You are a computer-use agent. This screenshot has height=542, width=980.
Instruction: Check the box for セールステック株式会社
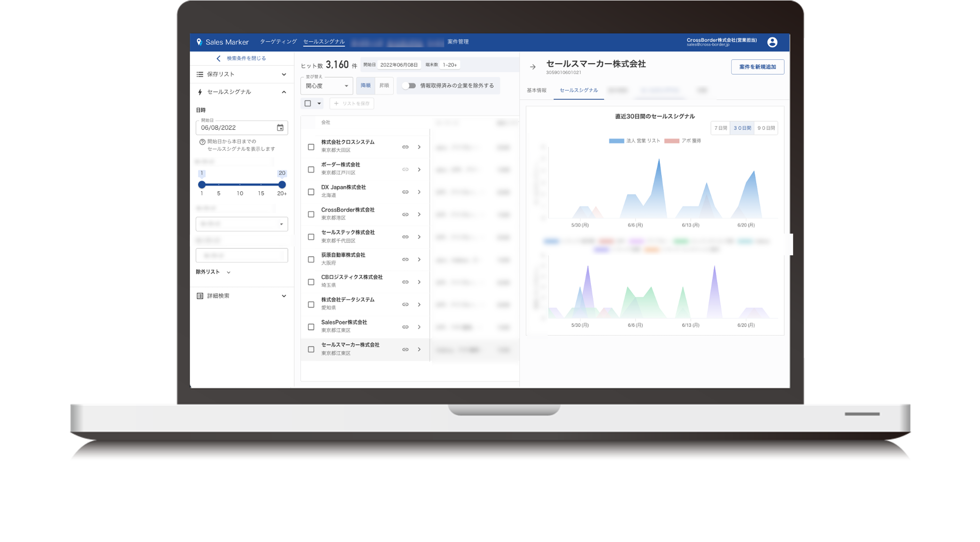311,237
